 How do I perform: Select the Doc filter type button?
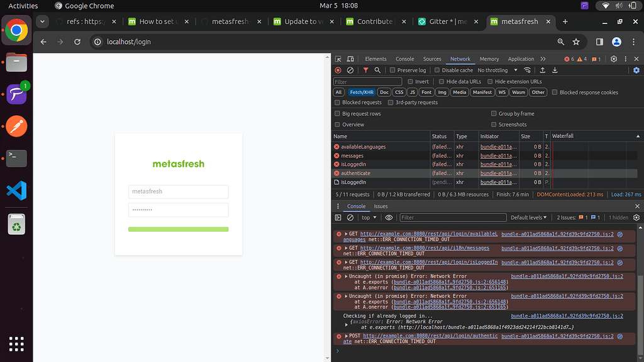[x=384, y=93]
